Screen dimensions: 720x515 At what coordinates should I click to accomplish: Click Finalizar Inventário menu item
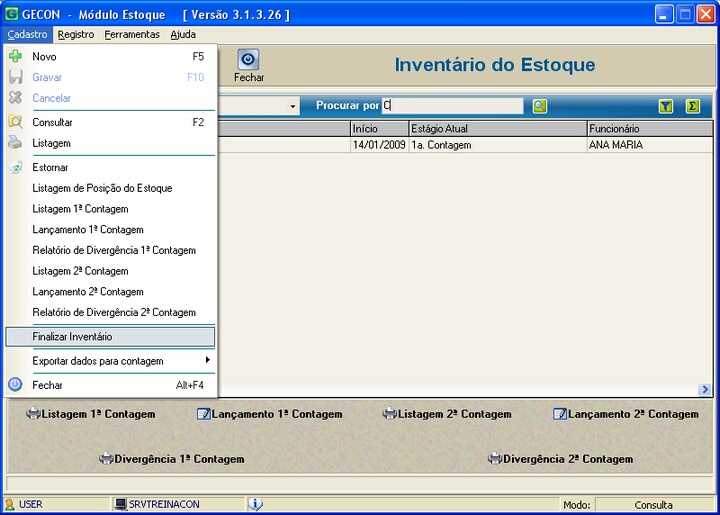click(110, 336)
